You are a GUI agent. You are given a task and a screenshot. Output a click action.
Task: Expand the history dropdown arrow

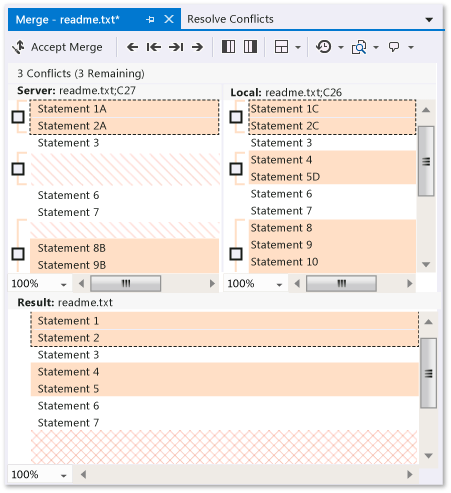(x=341, y=47)
